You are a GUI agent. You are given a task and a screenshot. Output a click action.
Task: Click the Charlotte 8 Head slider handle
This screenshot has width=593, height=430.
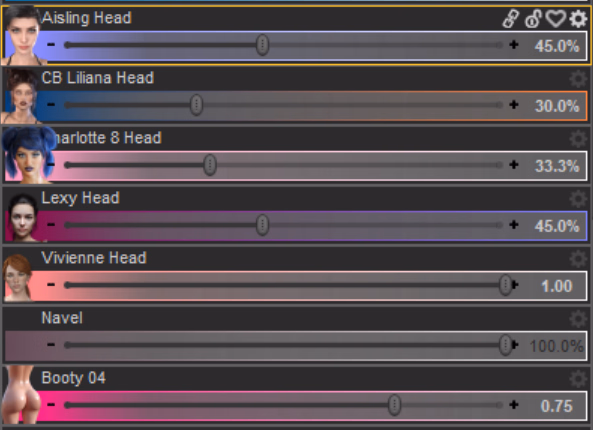coord(210,165)
